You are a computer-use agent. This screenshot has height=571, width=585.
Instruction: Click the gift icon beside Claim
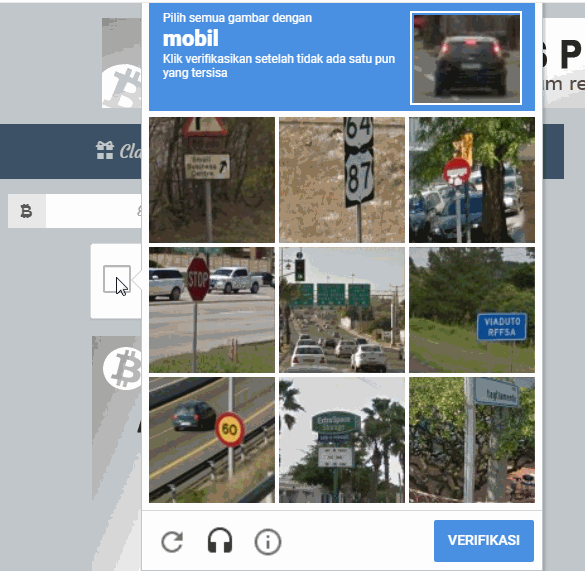coord(105,150)
